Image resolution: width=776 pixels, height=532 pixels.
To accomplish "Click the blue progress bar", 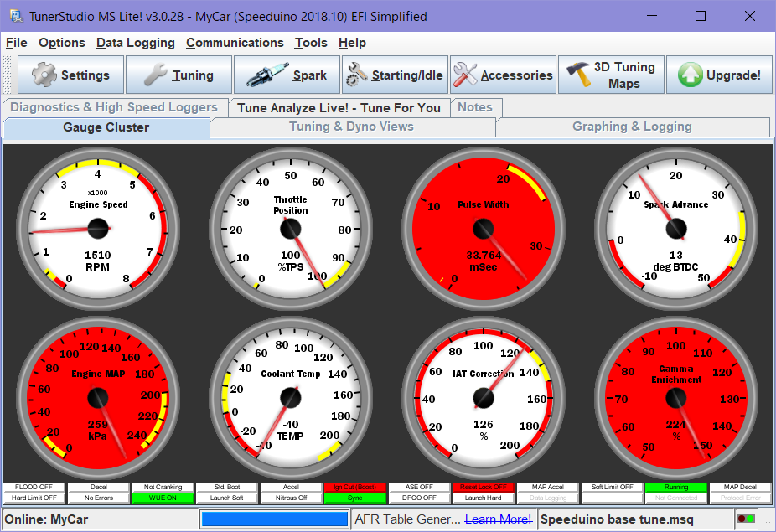I will [x=274, y=519].
